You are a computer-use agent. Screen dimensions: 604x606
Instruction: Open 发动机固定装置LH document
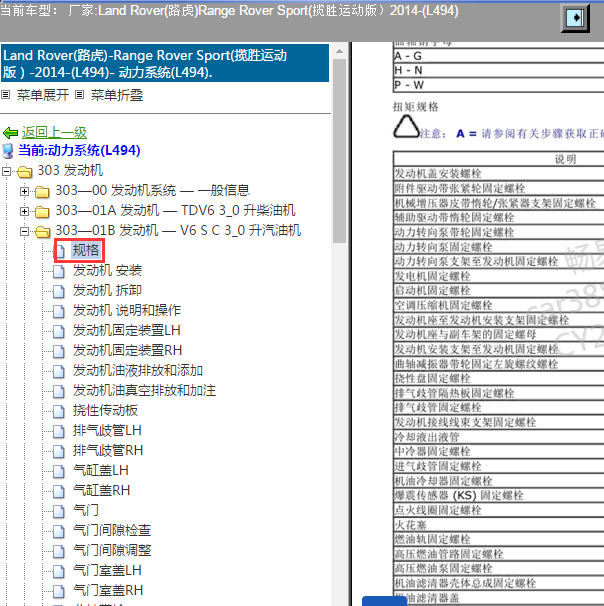point(127,330)
